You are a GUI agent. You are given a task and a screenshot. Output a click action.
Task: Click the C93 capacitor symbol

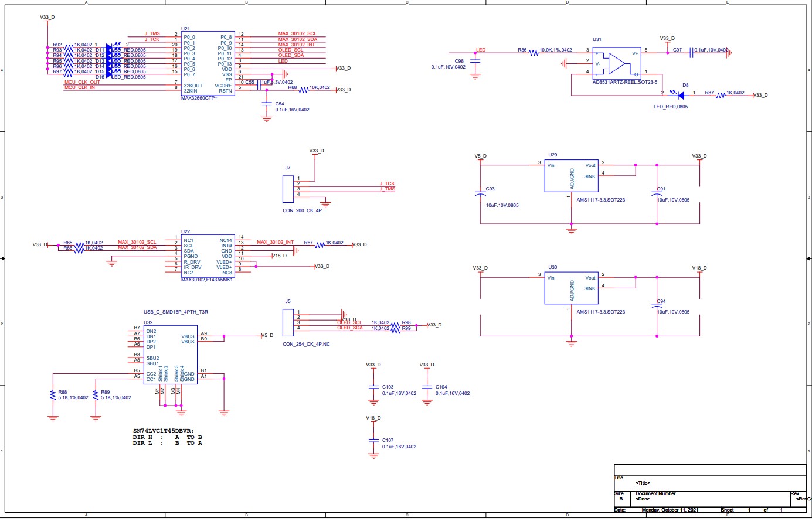click(x=481, y=193)
